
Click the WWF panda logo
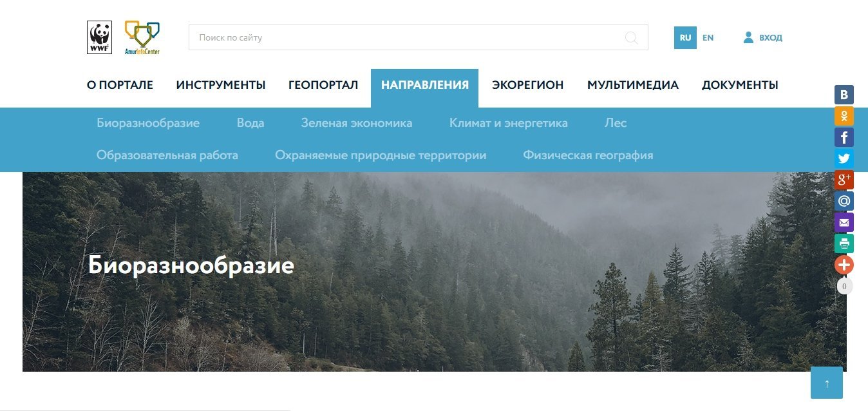[99, 37]
